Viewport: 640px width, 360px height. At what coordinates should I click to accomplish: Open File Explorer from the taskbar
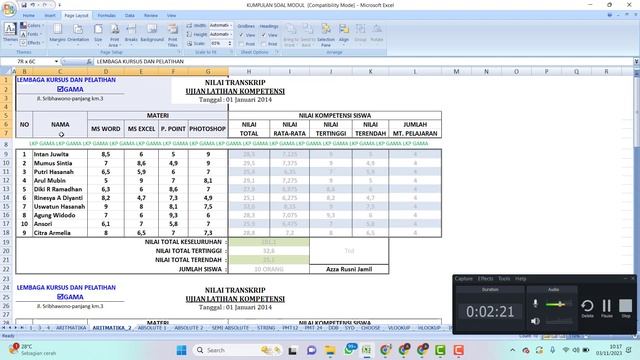(330, 350)
